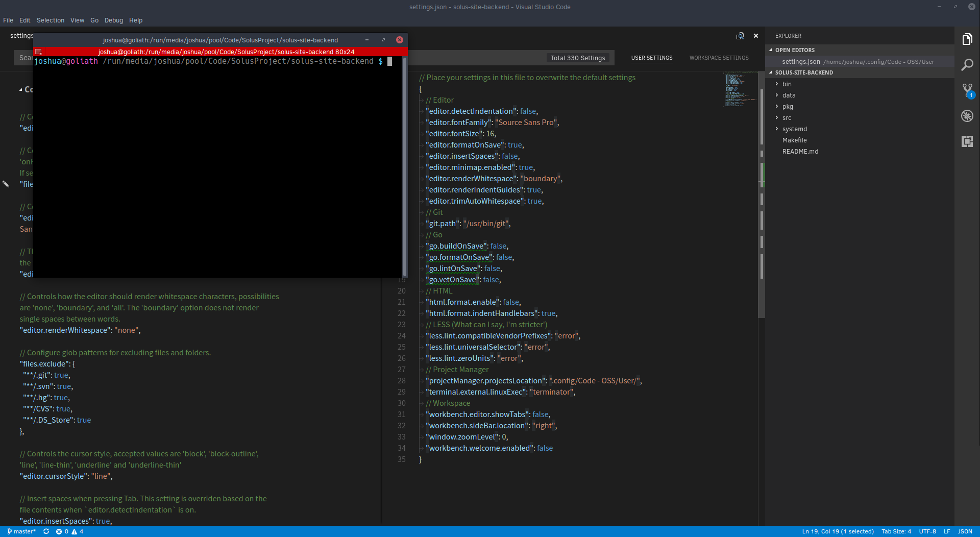Click "editor.cursorStyle" default setting line

coord(66,476)
